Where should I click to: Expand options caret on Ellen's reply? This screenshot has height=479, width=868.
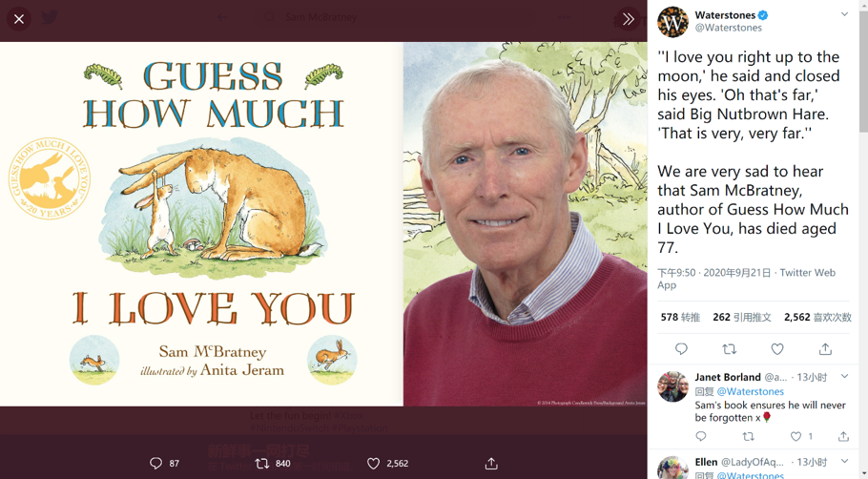[844, 462]
